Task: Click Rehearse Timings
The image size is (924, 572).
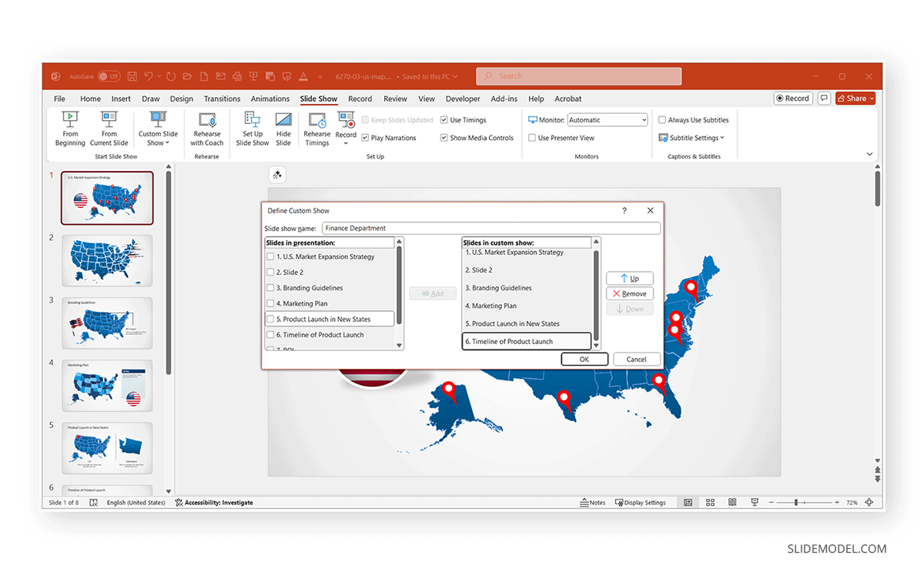Action: (x=316, y=129)
